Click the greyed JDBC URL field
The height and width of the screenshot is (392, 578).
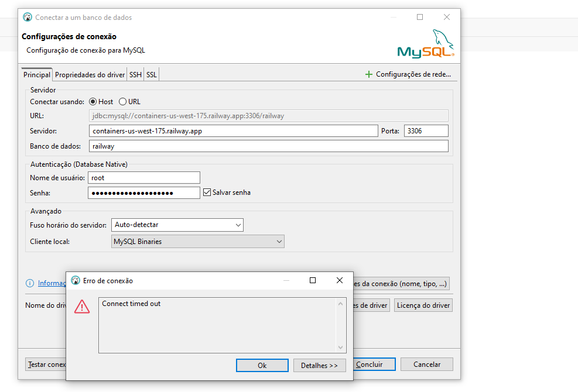(x=268, y=116)
